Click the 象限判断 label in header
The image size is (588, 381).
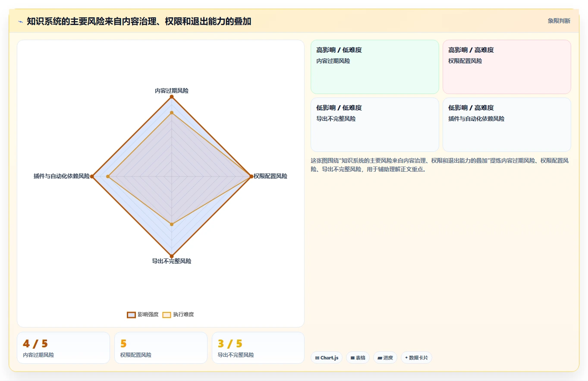(x=559, y=21)
